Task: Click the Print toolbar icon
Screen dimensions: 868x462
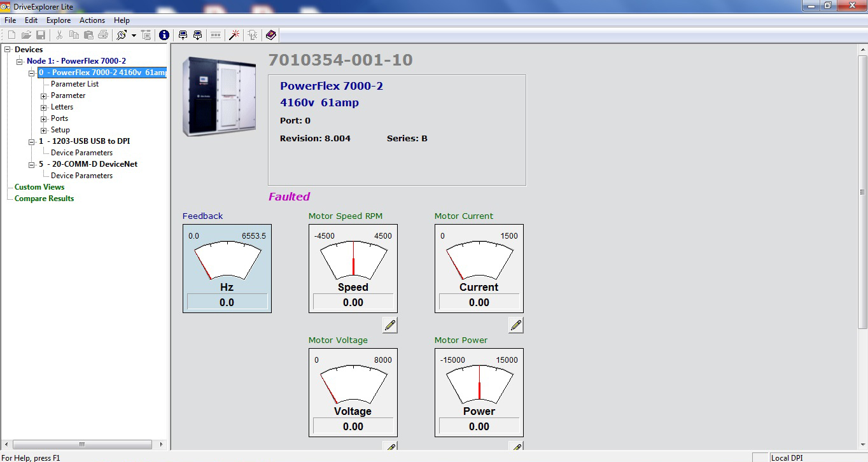Action: point(103,35)
